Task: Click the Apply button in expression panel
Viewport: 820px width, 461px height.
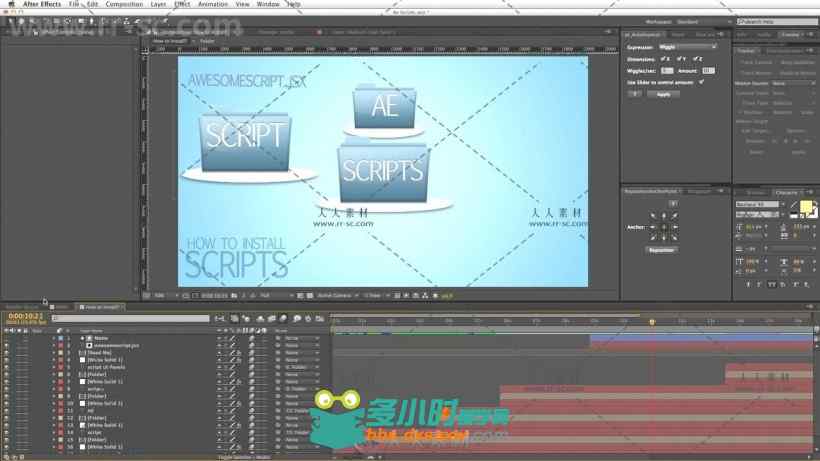Action: [x=663, y=95]
